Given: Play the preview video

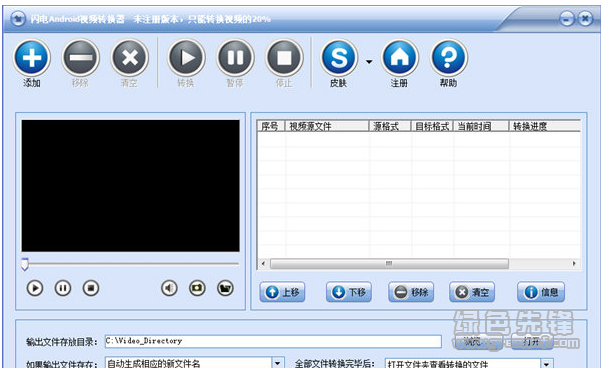Looking at the screenshot, I should [x=35, y=288].
